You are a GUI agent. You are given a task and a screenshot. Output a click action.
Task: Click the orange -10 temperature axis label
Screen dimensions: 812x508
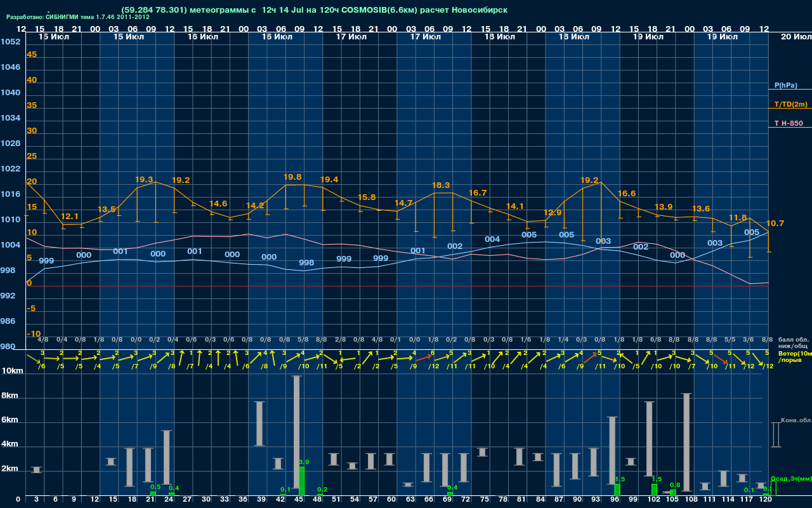tap(34, 334)
